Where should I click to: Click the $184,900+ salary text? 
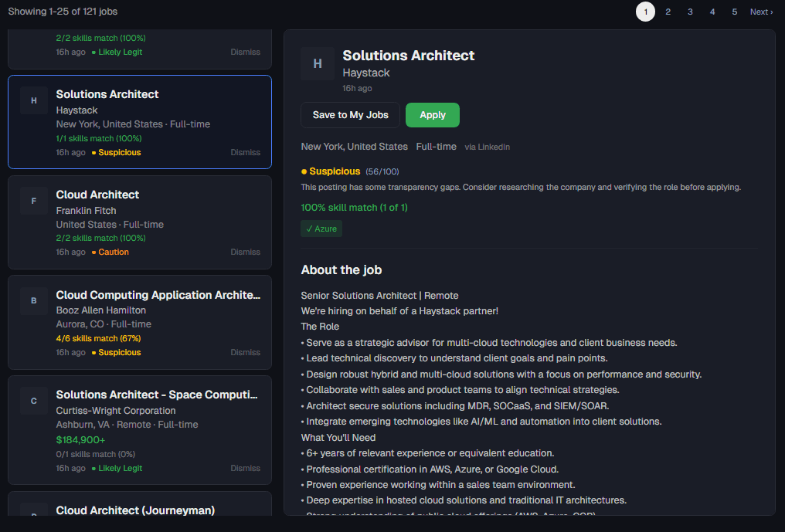tap(80, 440)
